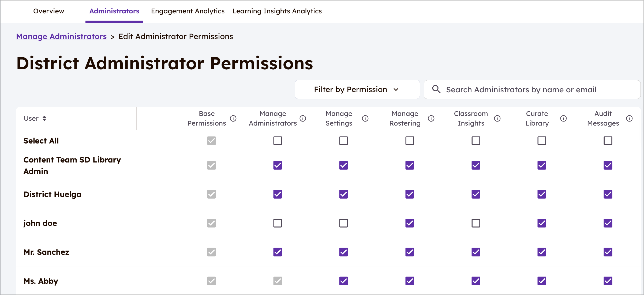The image size is (644, 295).
Task: Expand the Filter by Permission chevron
Action: pyautogui.click(x=396, y=90)
